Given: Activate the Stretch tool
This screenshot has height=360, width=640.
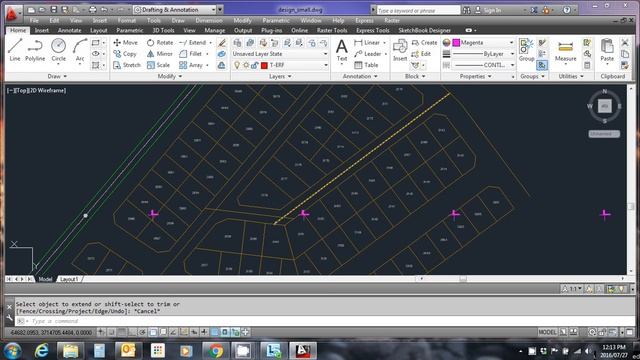Looking at the screenshot, I should pyautogui.click(x=127, y=65).
